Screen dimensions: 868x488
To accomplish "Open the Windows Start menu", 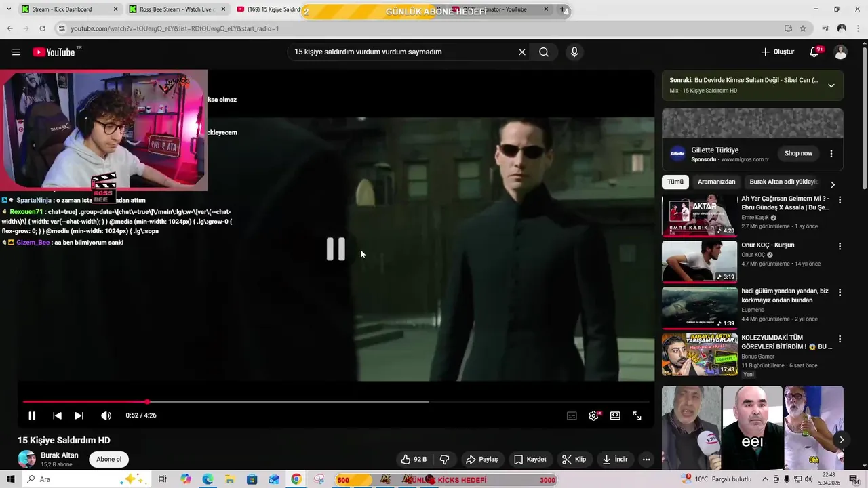I will [x=9, y=479].
